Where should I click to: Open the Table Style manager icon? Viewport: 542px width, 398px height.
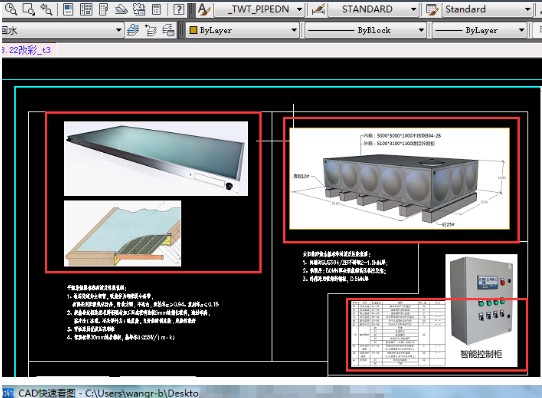432,10
